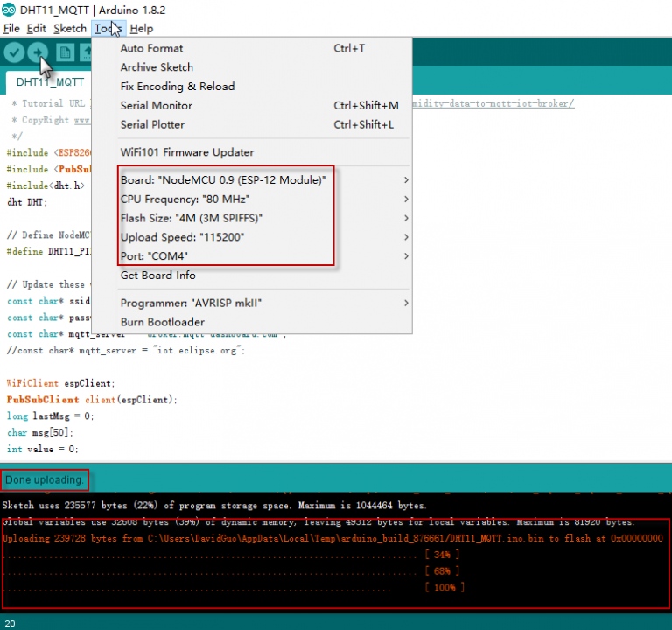Click the Verify checkmark icon
Image resolution: width=672 pixels, height=630 pixels.
[14, 52]
